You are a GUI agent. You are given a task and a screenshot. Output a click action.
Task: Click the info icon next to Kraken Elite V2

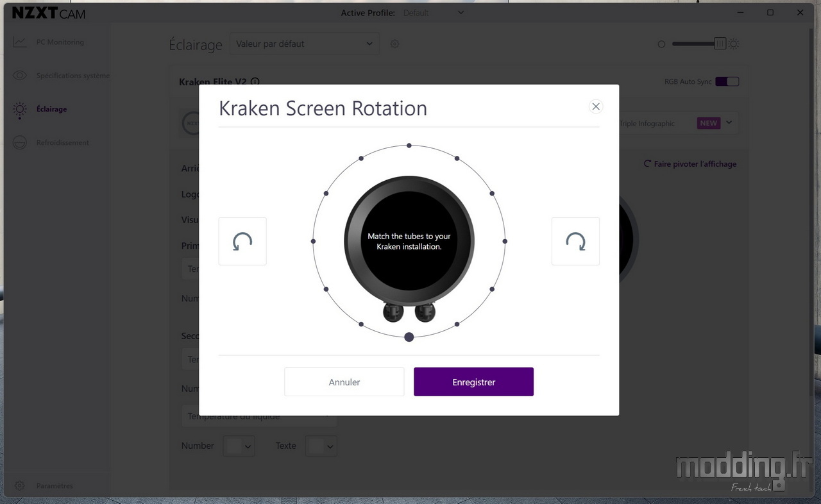pos(255,82)
